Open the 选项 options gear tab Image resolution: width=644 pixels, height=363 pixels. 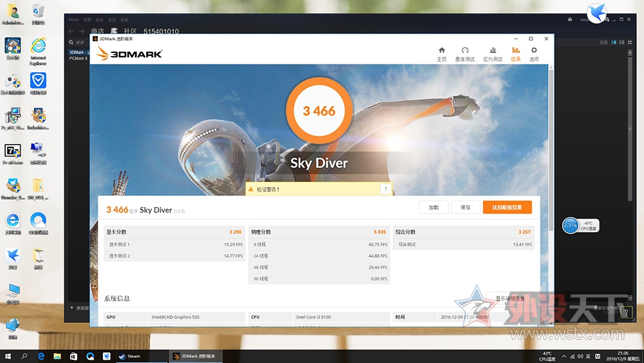pos(534,54)
